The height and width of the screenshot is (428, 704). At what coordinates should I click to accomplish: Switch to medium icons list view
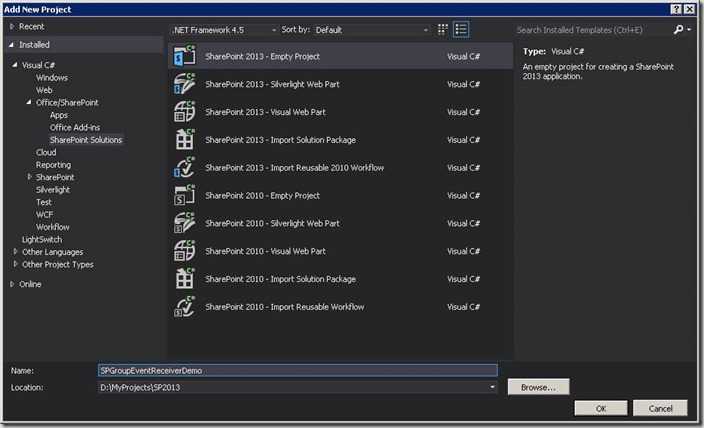(461, 30)
